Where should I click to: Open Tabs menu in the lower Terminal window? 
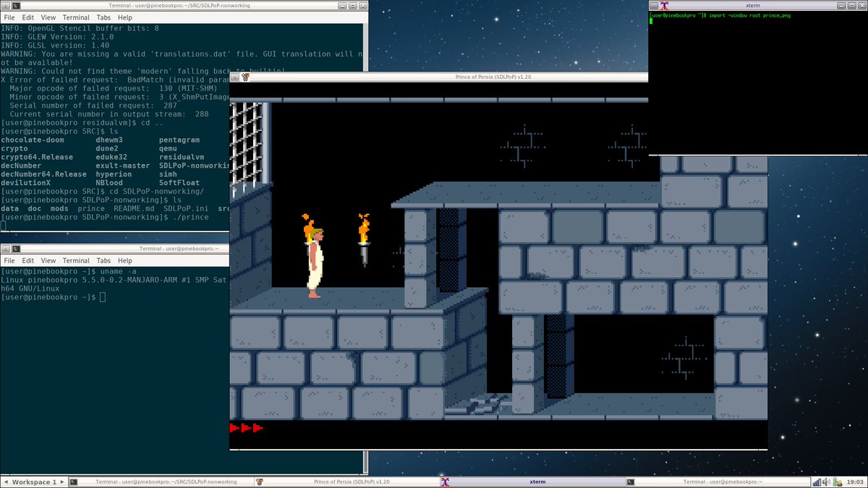coord(103,260)
